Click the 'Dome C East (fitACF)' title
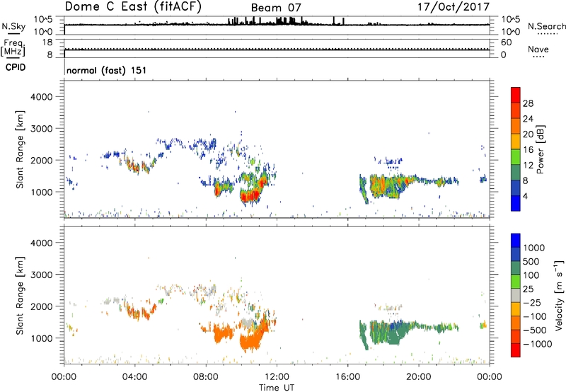Image resolution: width=566 pixels, height=392 pixels. click(x=133, y=6)
